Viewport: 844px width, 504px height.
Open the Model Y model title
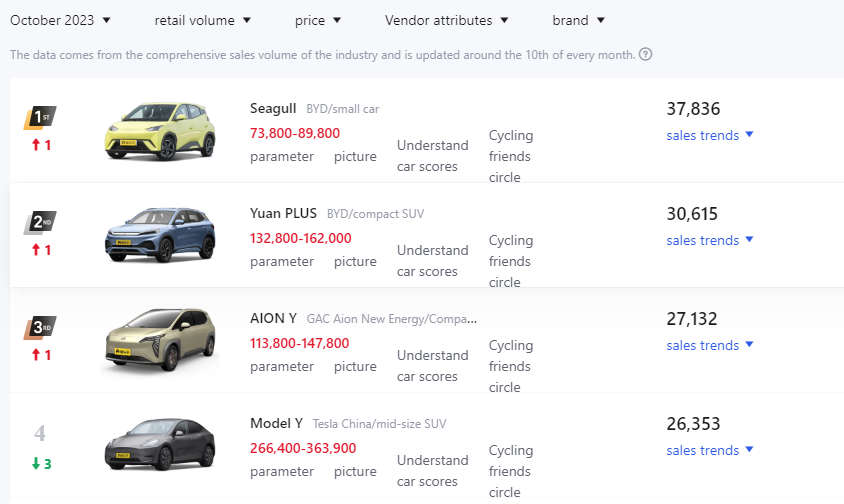pos(276,423)
